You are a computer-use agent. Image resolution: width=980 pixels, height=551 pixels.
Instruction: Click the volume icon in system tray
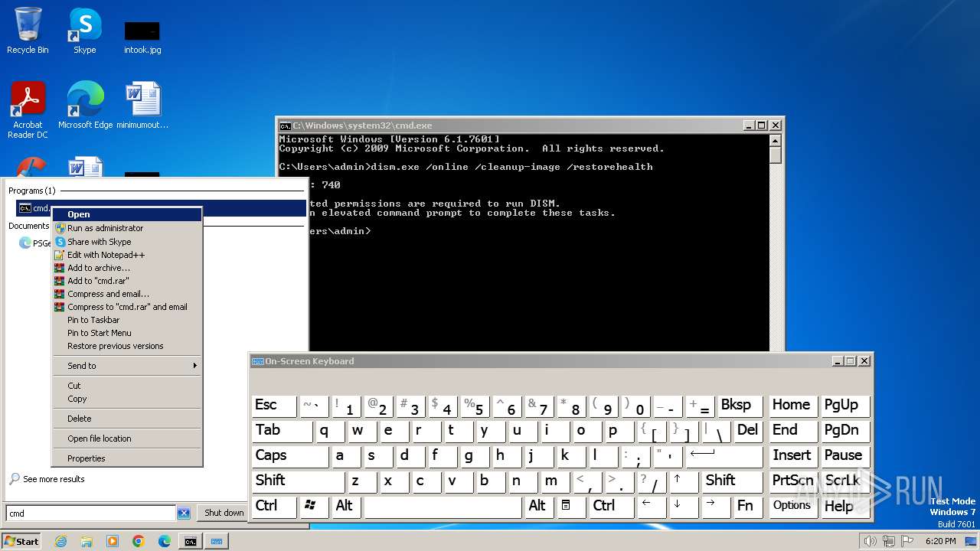click(871, 541)
